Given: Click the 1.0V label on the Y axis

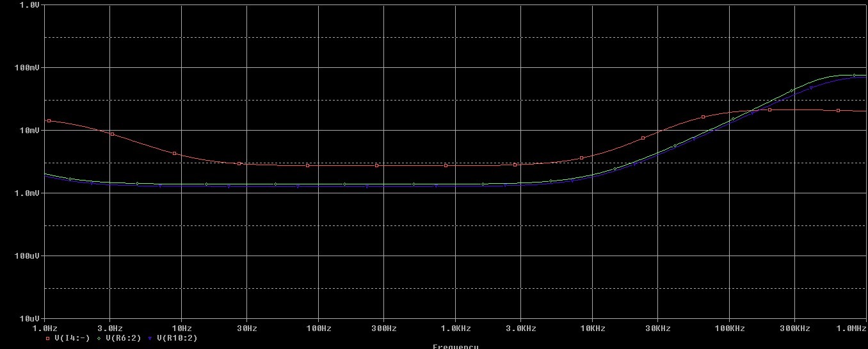Looking at the screenshot, I should click(30, 4).
